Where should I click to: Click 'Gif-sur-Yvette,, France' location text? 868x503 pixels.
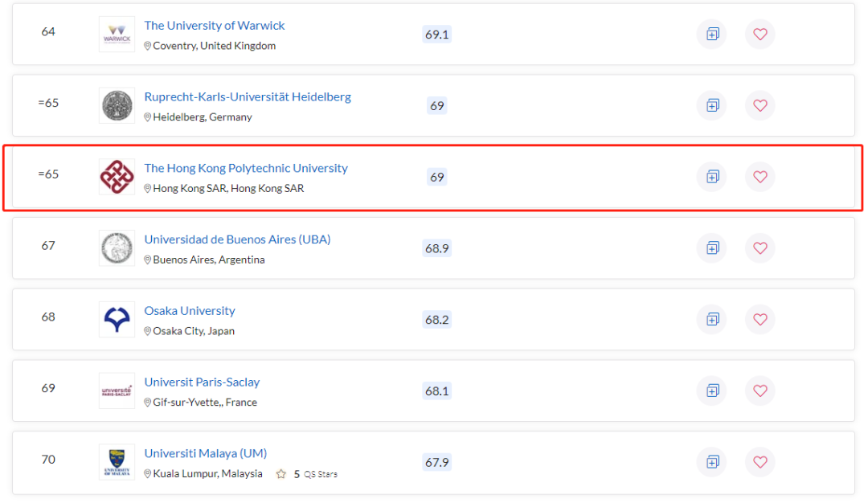(205, 403)
